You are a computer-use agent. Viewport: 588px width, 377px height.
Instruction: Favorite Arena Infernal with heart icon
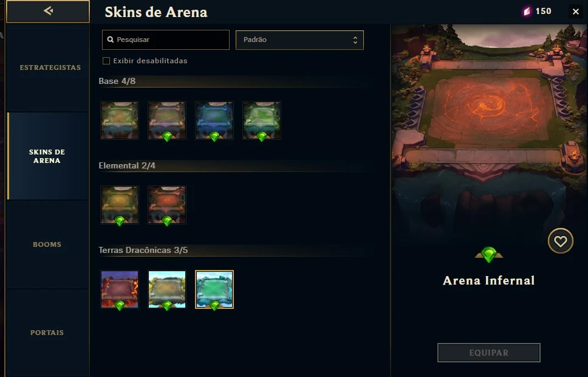tap(560, 241)
